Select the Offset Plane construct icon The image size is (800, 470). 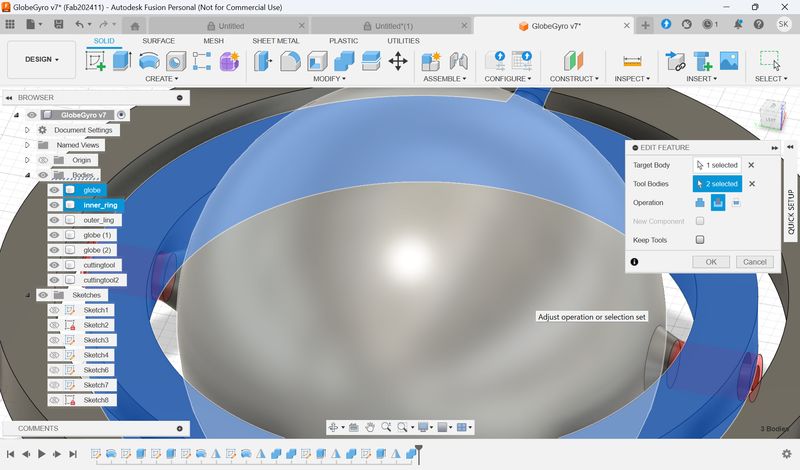coord(573,61)
